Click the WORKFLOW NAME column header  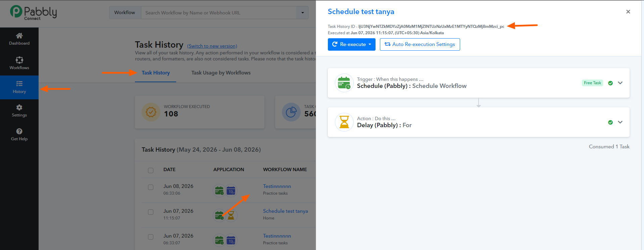[x=285, y=169]
